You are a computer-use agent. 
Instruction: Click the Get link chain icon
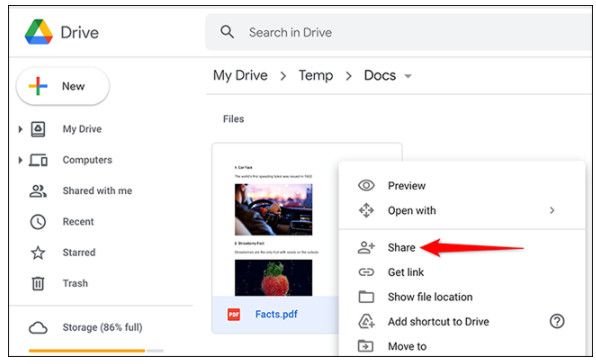(366, 272)
